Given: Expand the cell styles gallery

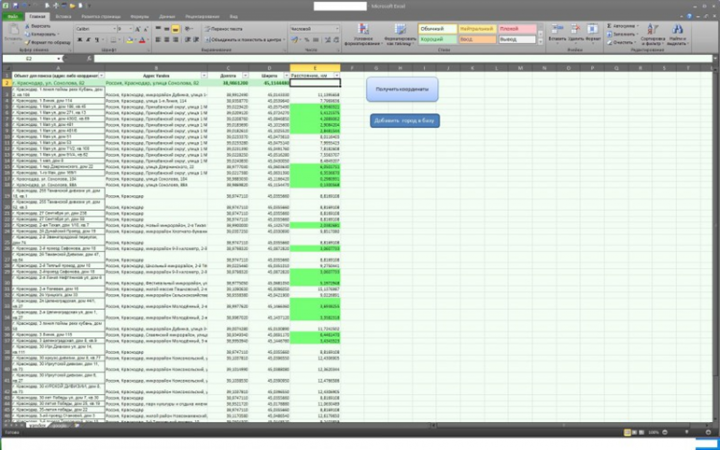Looking at the screenshot, I should pyautogui.click(x=540, y=42).
